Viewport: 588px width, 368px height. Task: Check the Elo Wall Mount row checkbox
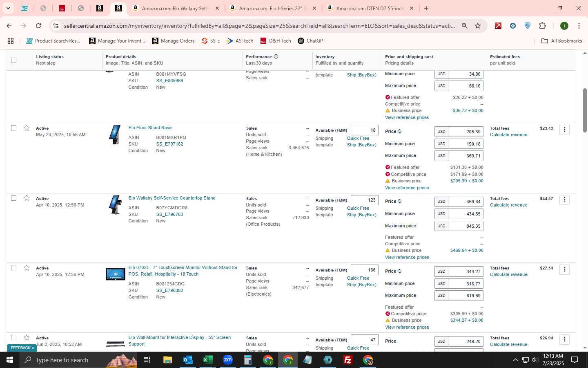tap(13, 338)
